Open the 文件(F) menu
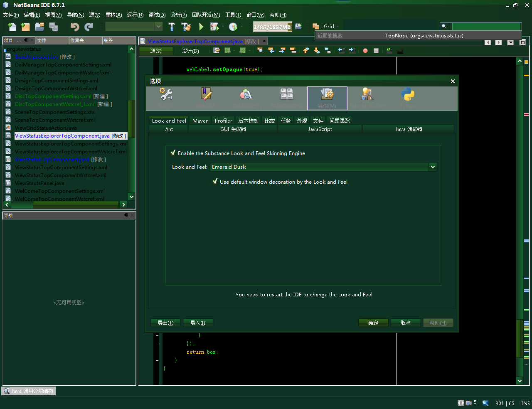Screen dimensions: 532x409 tap(11, 15)
